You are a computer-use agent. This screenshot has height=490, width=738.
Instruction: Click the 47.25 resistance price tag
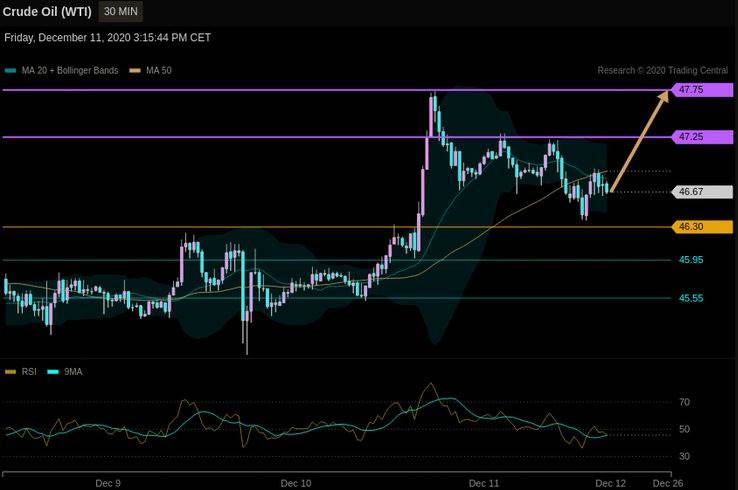(x=702, y=137)
